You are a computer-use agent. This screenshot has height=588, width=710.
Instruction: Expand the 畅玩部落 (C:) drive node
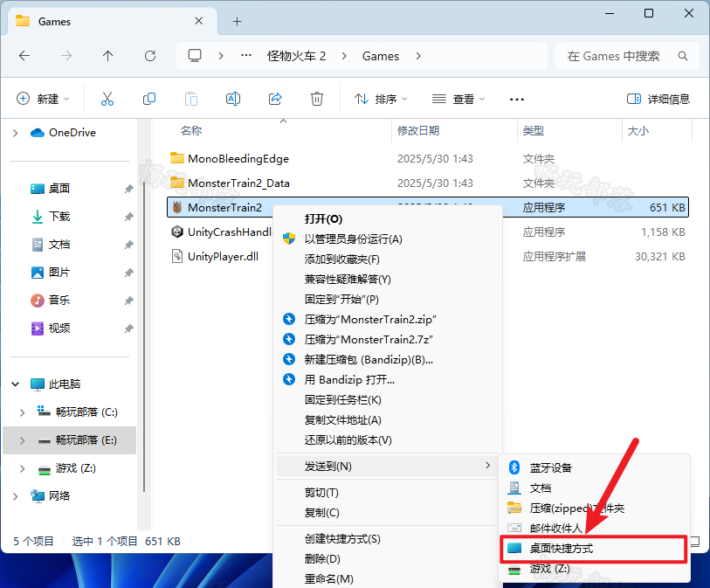(22, 412)
